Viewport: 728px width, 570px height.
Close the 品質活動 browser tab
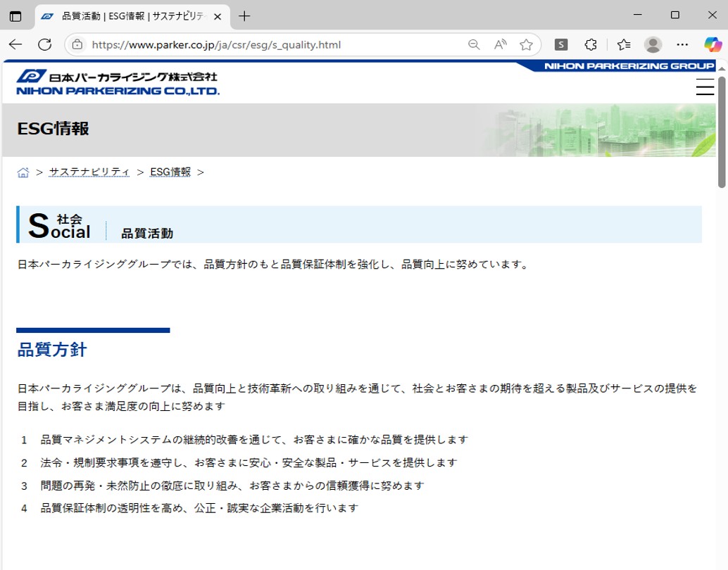[218, 17]
